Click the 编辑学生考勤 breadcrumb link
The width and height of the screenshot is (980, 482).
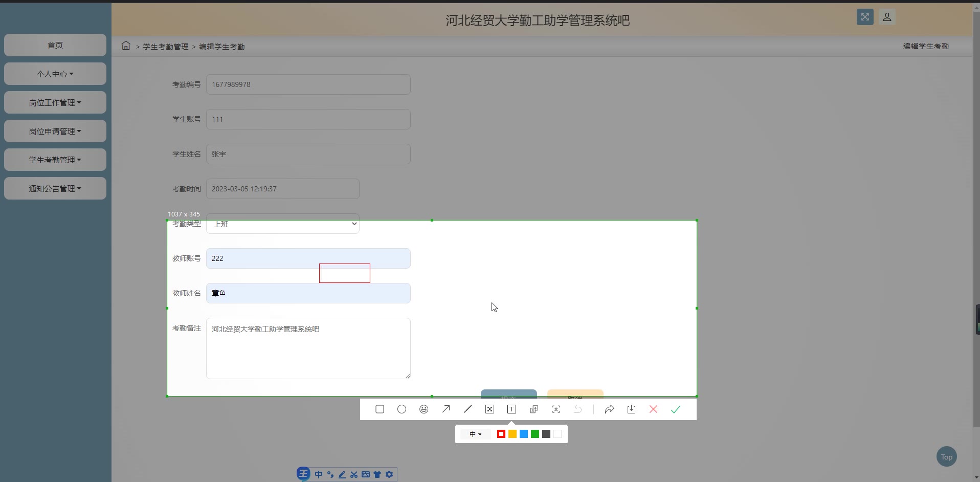(x=222, y=47)
